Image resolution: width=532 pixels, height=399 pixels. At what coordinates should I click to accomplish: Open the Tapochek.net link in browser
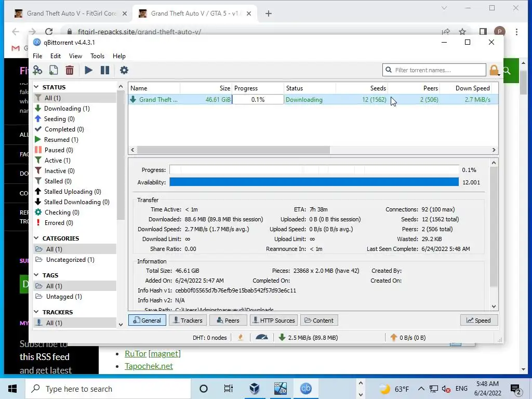[149, 366]
